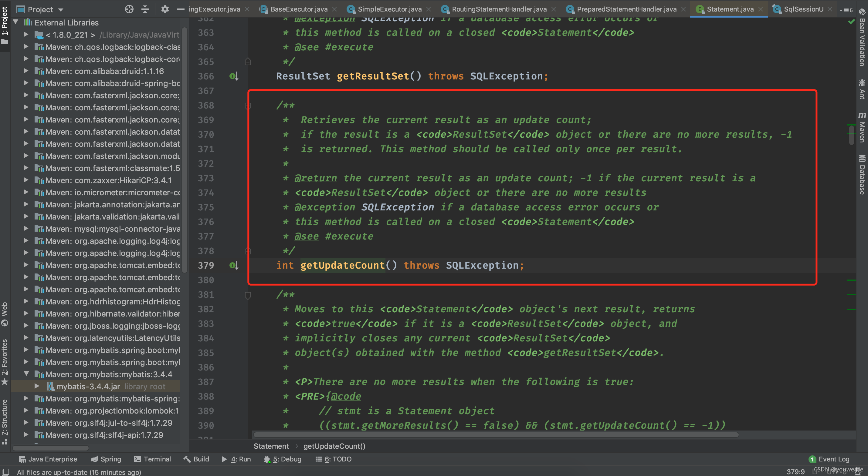Expand mybatis-3.4.4.jar library root

37,386
